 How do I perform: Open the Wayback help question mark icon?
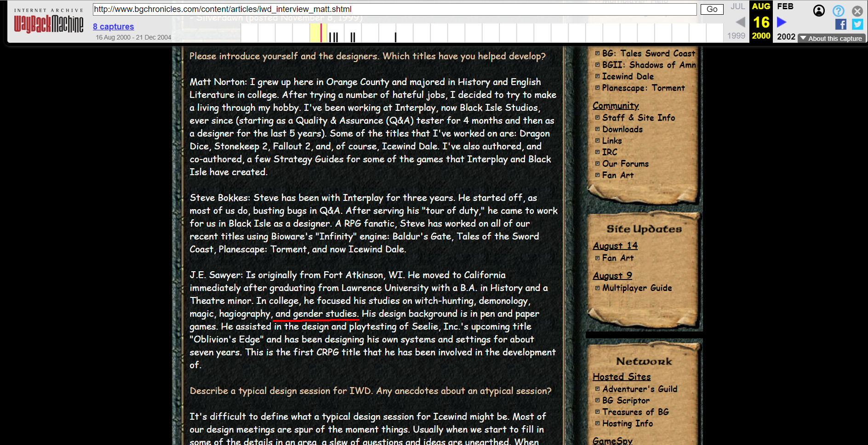click(839, 11)
